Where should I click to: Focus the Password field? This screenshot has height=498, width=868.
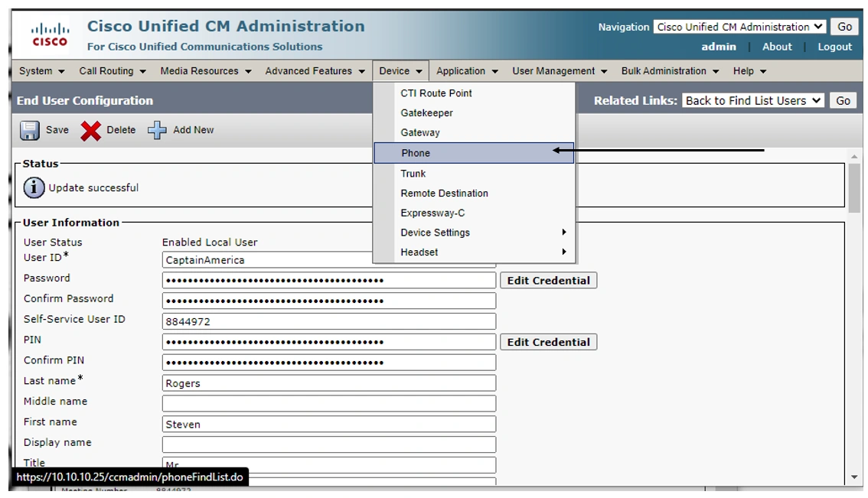pyautogui.click(x=329, y=281)
